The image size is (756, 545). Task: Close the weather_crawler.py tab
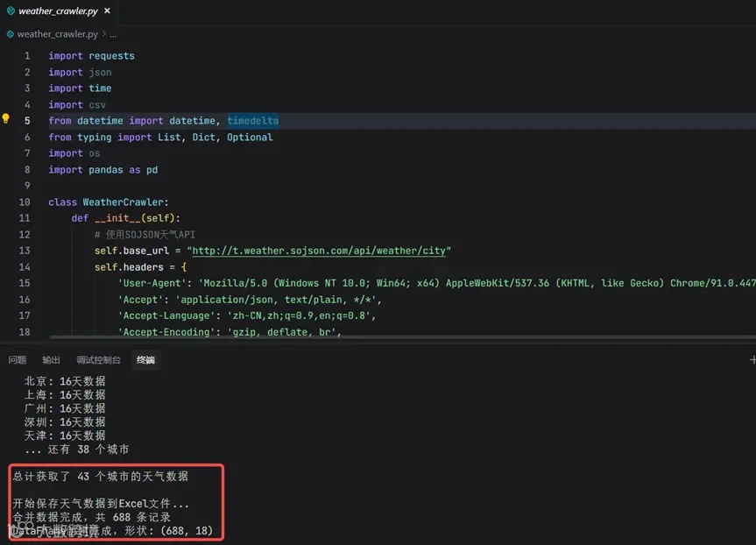click(x=107, y=11)
